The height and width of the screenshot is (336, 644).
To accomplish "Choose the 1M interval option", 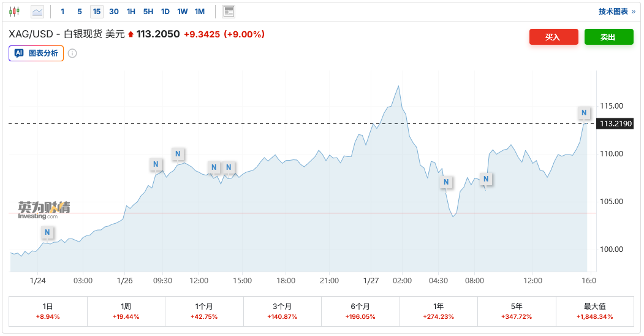I will 200,11.
